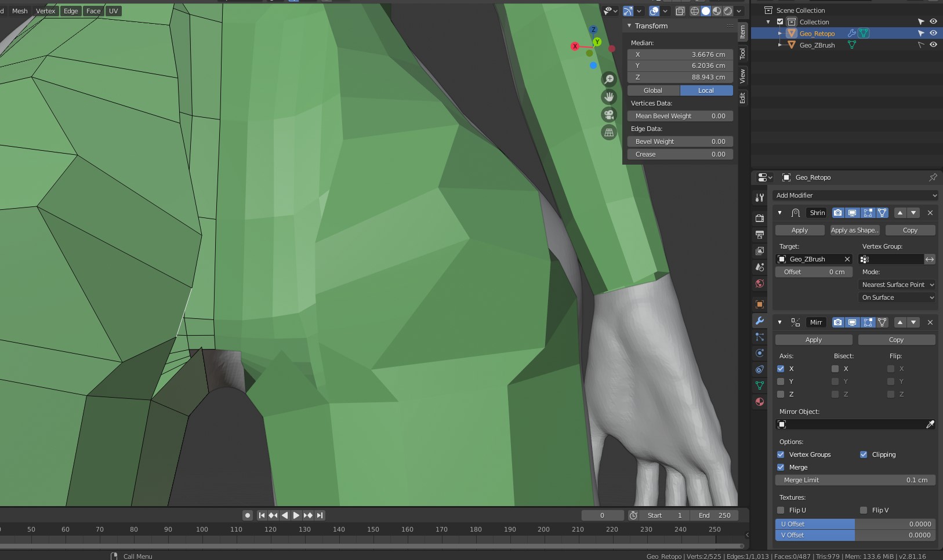Open the Object properties tab
The height and width of the screenshot is (560, 943).
(x=760, y=304)
